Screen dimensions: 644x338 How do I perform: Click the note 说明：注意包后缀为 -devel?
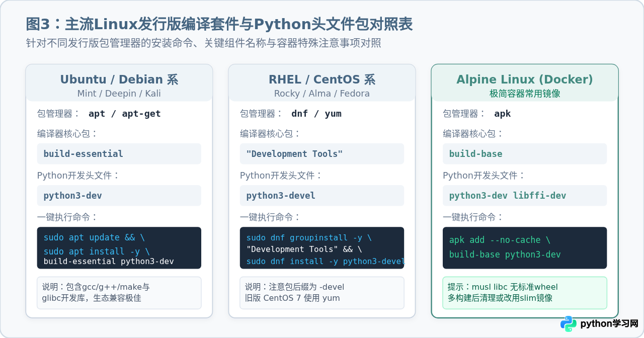point(294,287)
